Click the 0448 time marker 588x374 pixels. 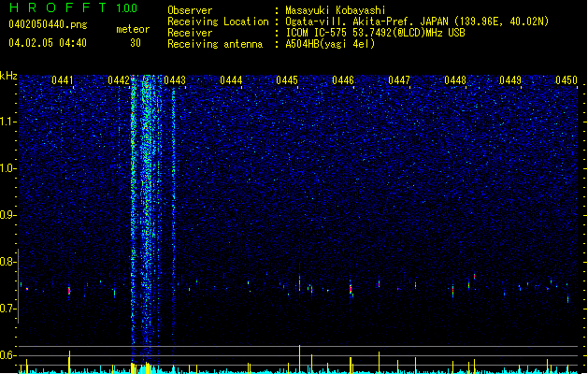(x=455, y=80)
